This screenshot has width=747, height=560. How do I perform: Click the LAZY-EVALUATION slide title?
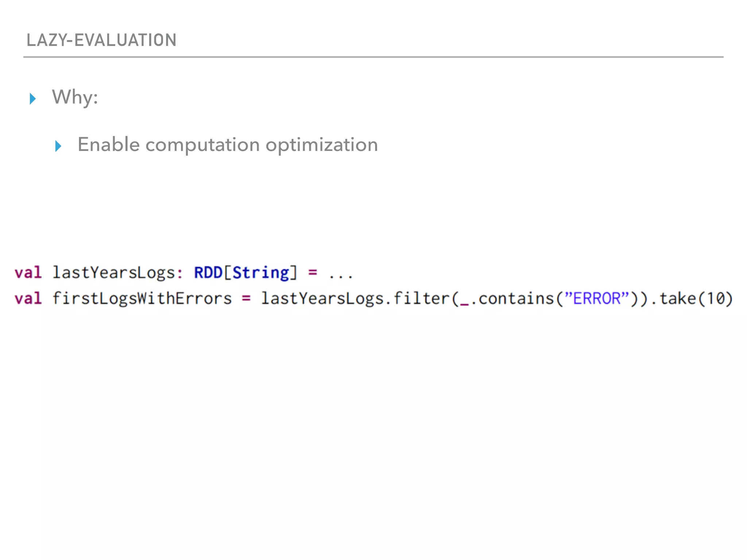(101, 40)
